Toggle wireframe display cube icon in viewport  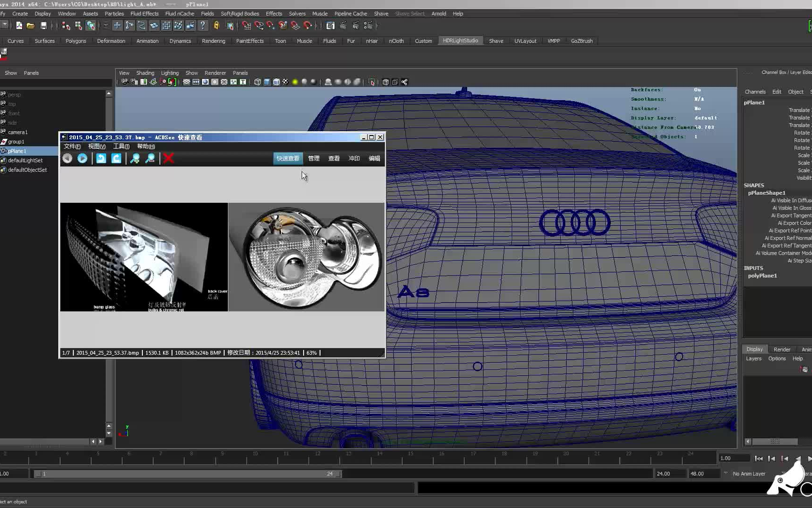pyautogui.click(x=258, y=82)
